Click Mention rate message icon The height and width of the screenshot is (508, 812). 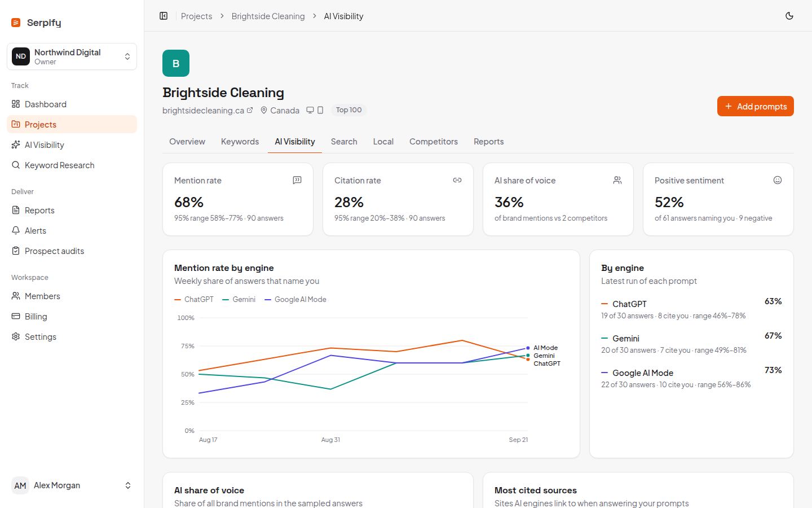tap(297, 180)
